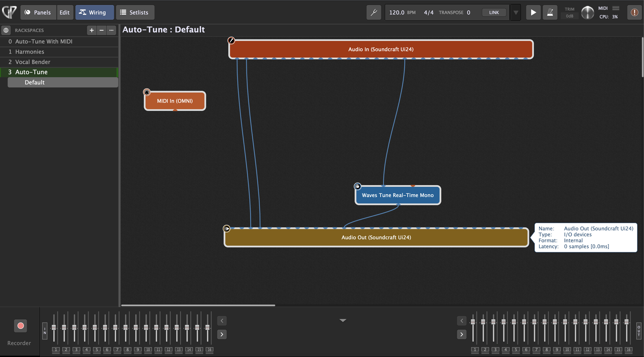Expand the tempo bar dropdown arrow
This screenshot has height=357, width=644.
click(x=516, y=12)
